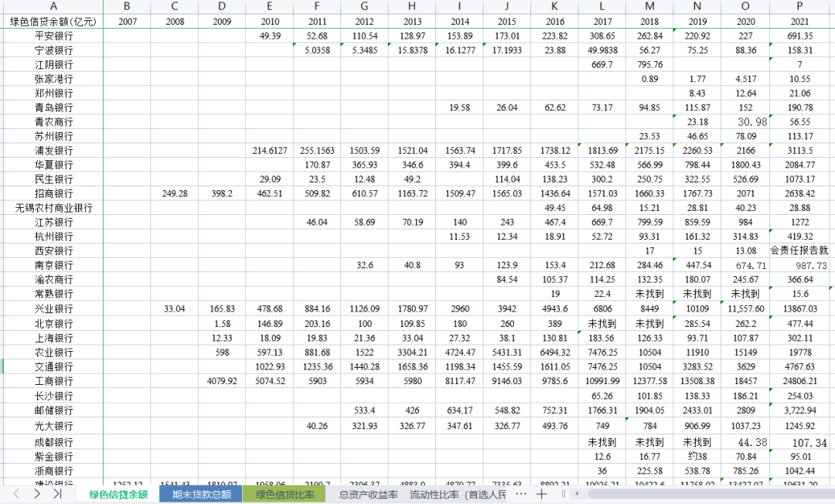Show more sheets via the ellipsis button
835x504 pixels.
click(521, 494)
